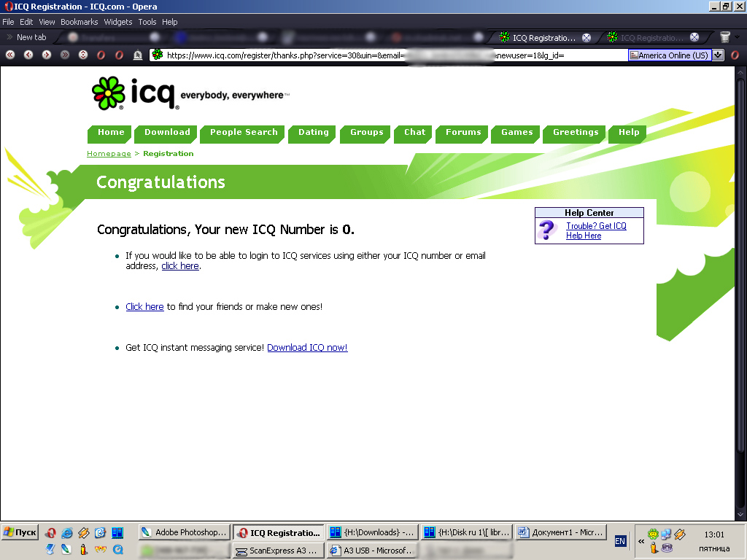Click the rewind navigation icon in Opera toolbar
747x560 pixels.
point(10,55)
